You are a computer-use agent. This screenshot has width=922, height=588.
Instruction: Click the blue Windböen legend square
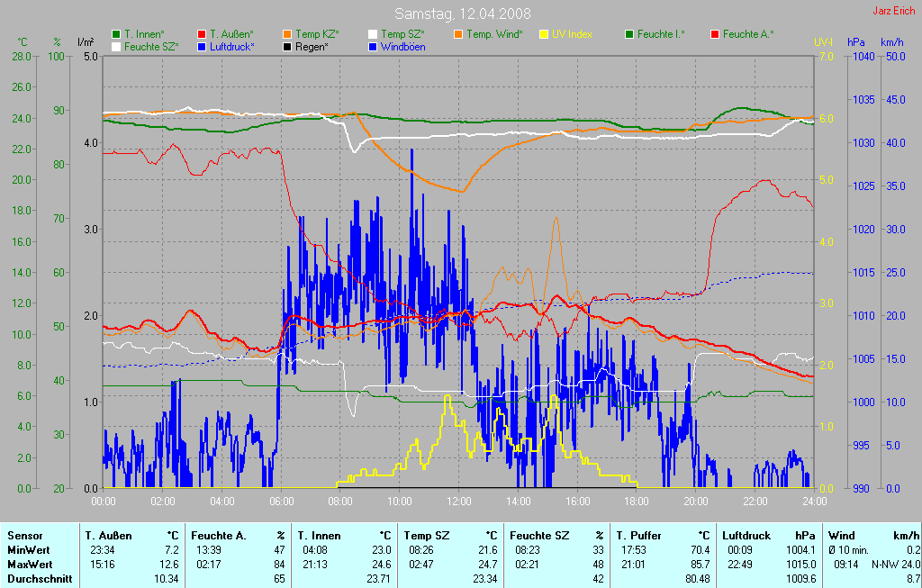[x=373, y=46]
